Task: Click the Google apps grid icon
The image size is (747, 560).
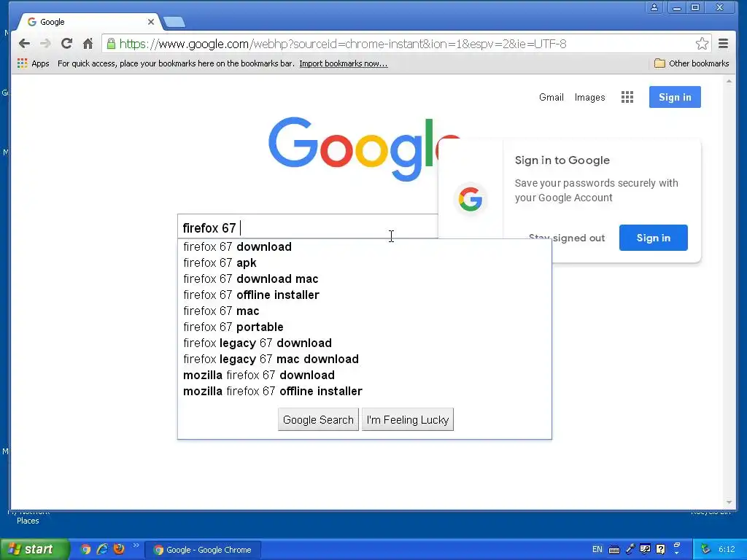Action: pyautogui.click(x=627, y=97)
